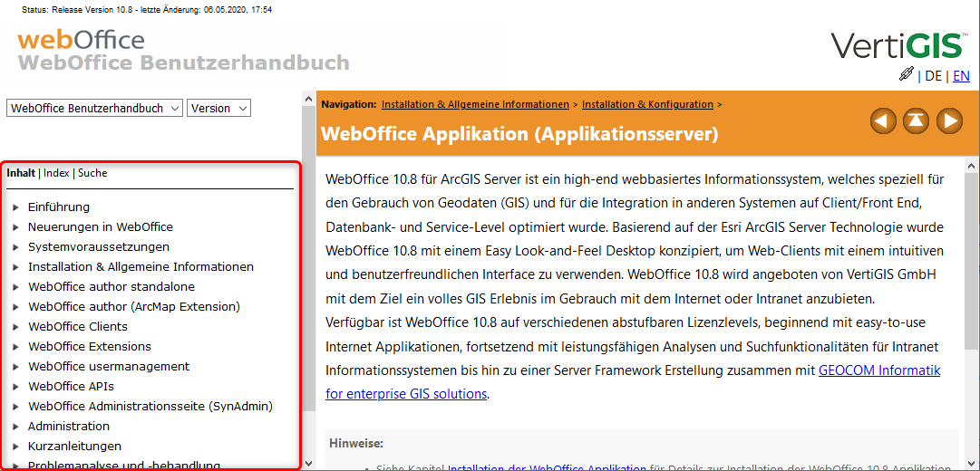The width and height of the screenshot is (980, 471).
Task: Open the Version dropdown
Action: click(218, 108)
